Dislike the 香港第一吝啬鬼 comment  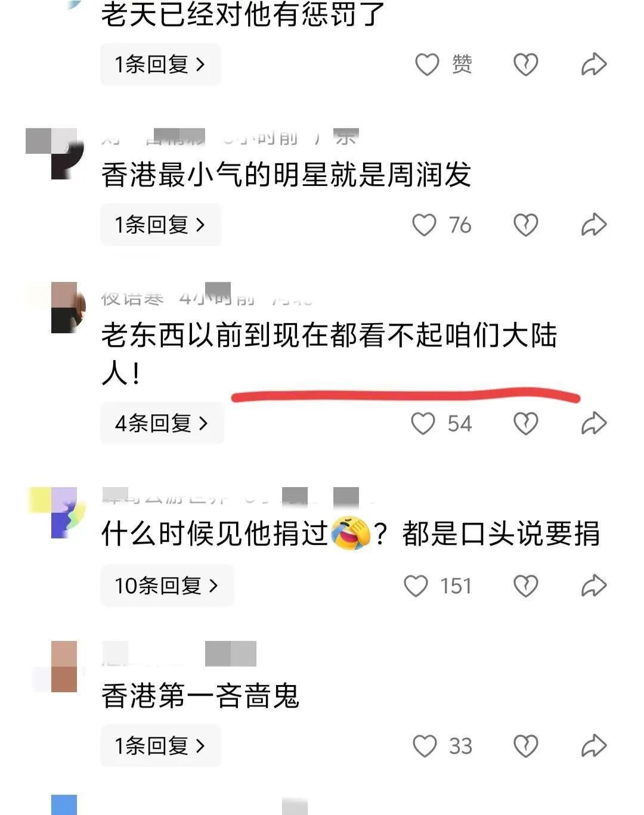tap(526, 746)
